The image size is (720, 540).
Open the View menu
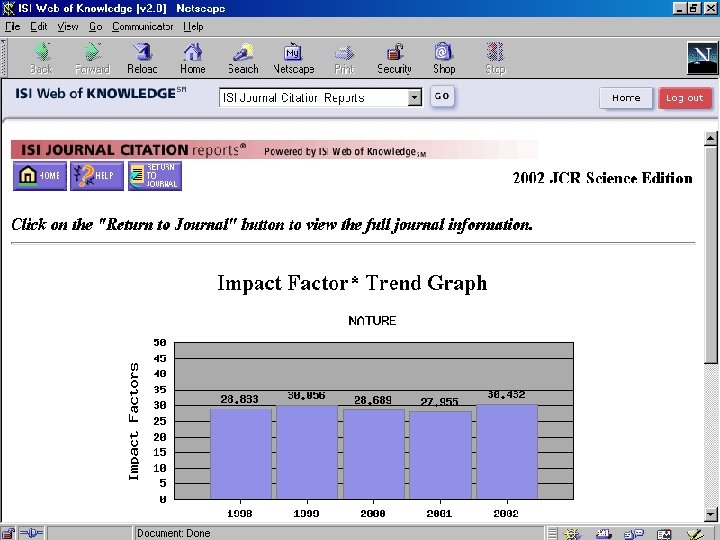coord(68,27)
